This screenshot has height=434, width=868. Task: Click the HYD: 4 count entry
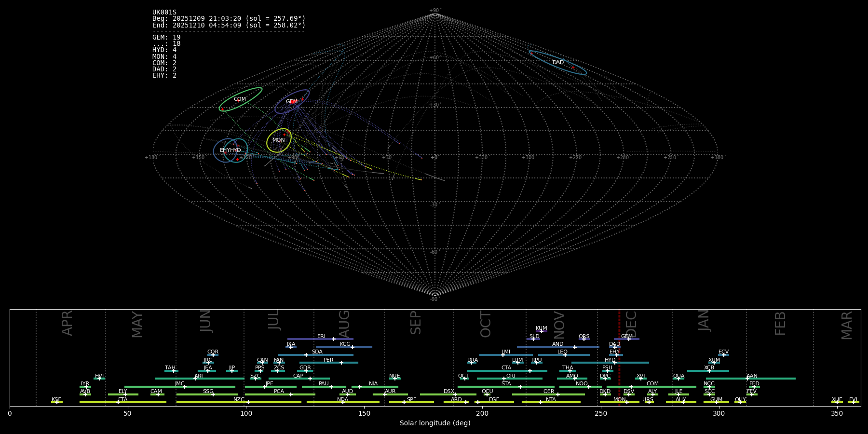pos(164,50)
